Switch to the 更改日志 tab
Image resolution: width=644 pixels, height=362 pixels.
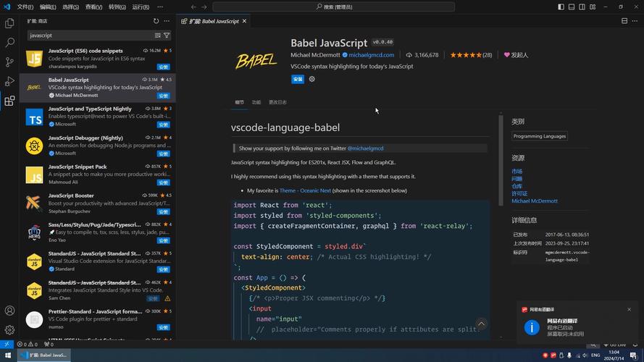[x=277, y=102]
